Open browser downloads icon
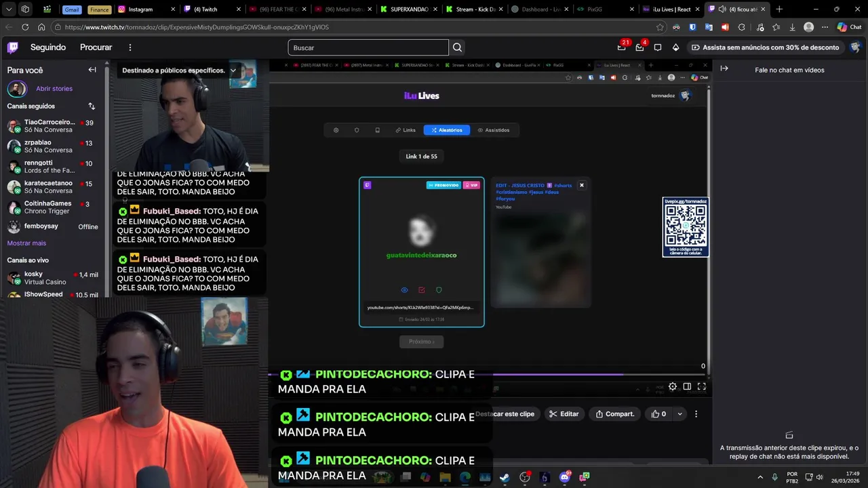The image size is (868, 488). 792,27
